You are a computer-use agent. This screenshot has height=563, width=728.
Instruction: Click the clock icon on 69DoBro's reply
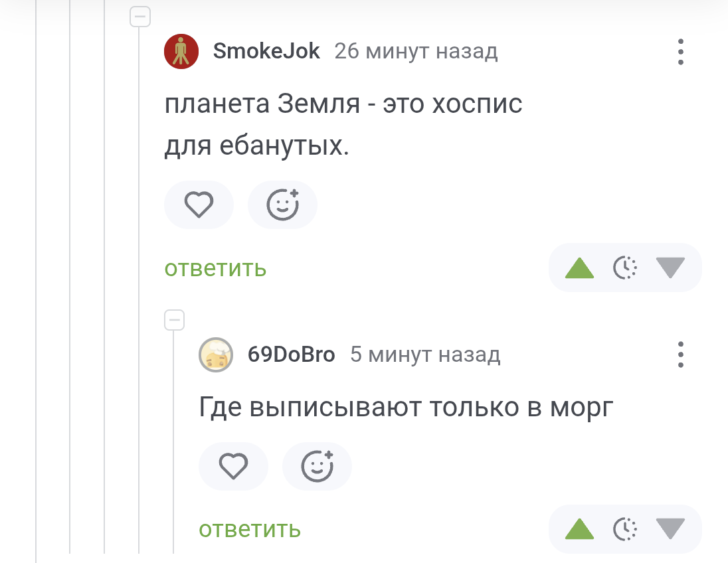[624, 529]
